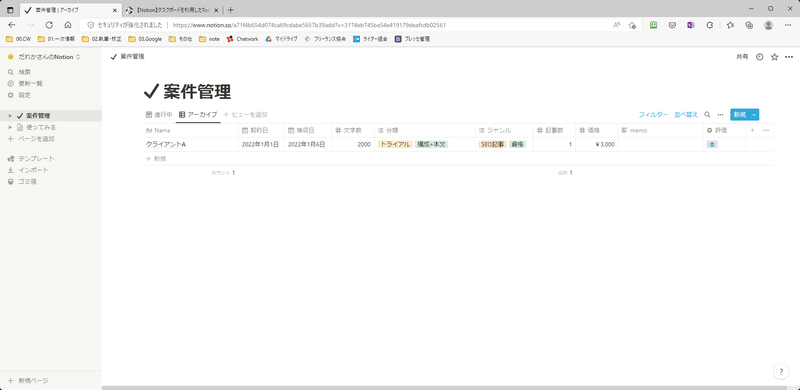Open the dropdown arrow beside 新規
Image resolution: width=800 pixels, height=390 pixels.
[754, 115]
